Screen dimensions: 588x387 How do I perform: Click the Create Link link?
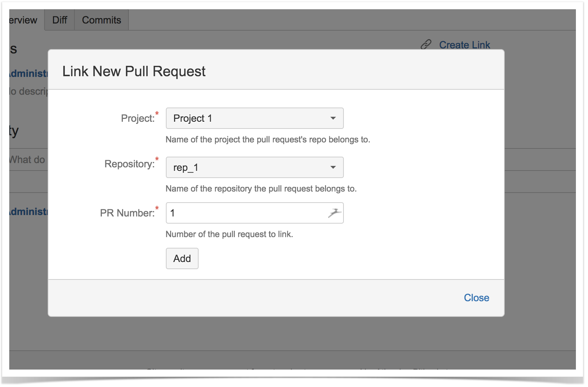[464, 45]
